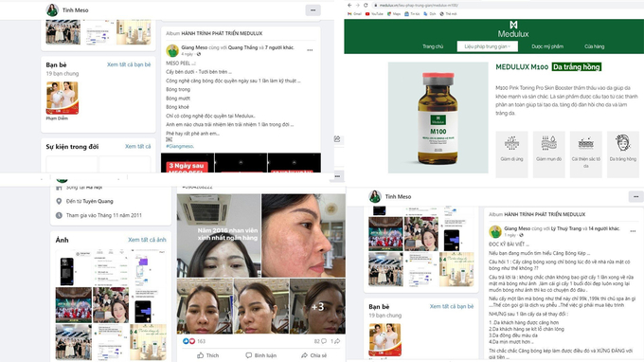This screenshot has height=362, width=644.
Task: Open the M100 bottle product image
Action: point(438,118)
